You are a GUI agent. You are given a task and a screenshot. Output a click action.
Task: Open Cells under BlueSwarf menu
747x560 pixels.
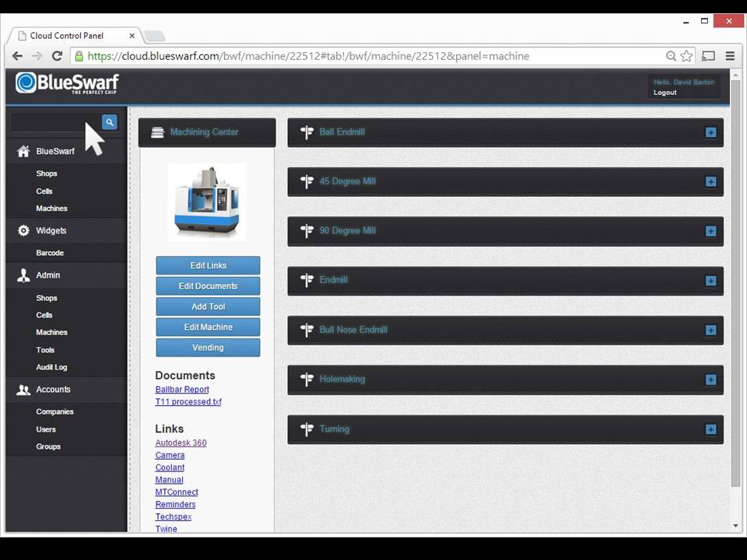pos(44,191)
